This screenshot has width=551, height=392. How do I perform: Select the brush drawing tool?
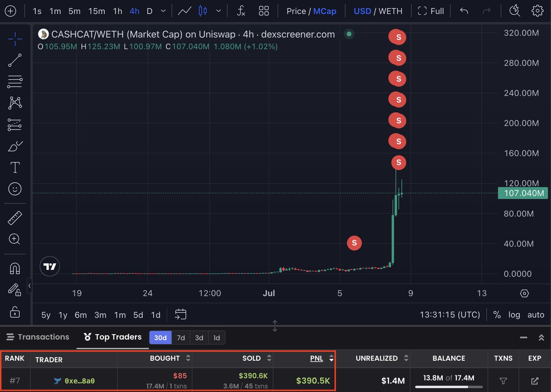(15, 146)
